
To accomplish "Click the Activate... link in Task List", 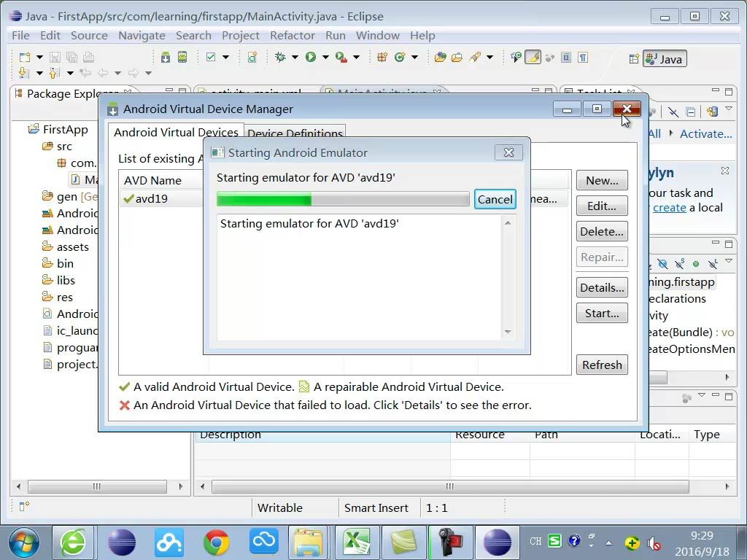I will 705,134.
